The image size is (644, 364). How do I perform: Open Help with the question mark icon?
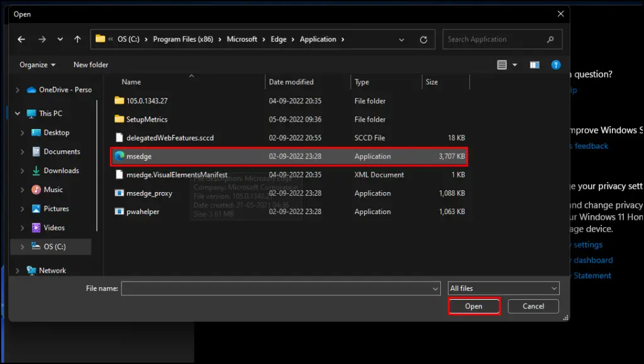click(x=556, y=65)
